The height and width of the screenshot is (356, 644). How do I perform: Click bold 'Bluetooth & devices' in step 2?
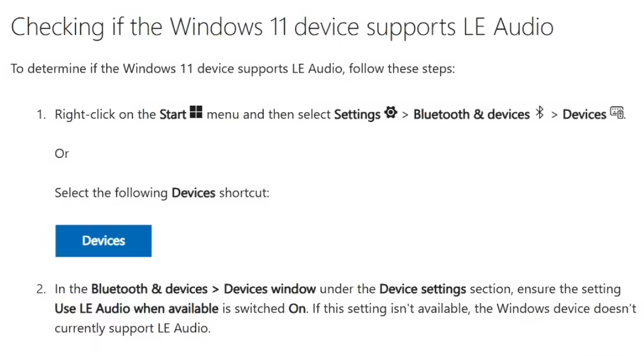tap(149, 289)
